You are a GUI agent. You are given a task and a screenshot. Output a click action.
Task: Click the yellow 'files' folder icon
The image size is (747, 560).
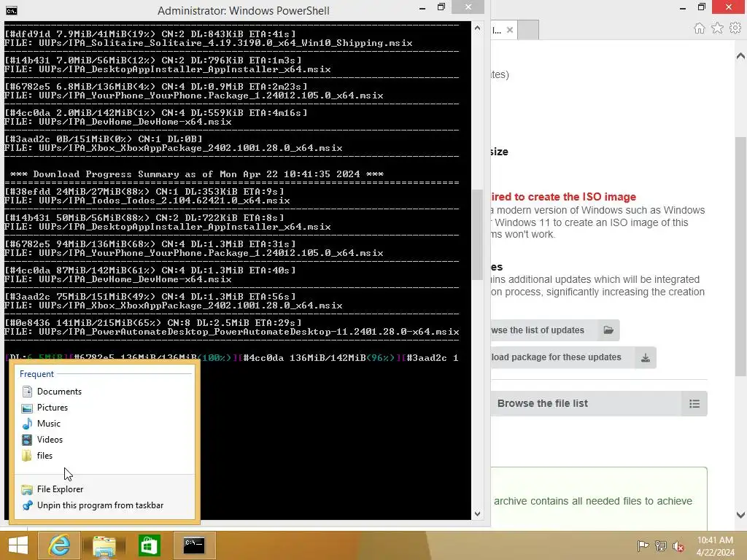(27, 456)
